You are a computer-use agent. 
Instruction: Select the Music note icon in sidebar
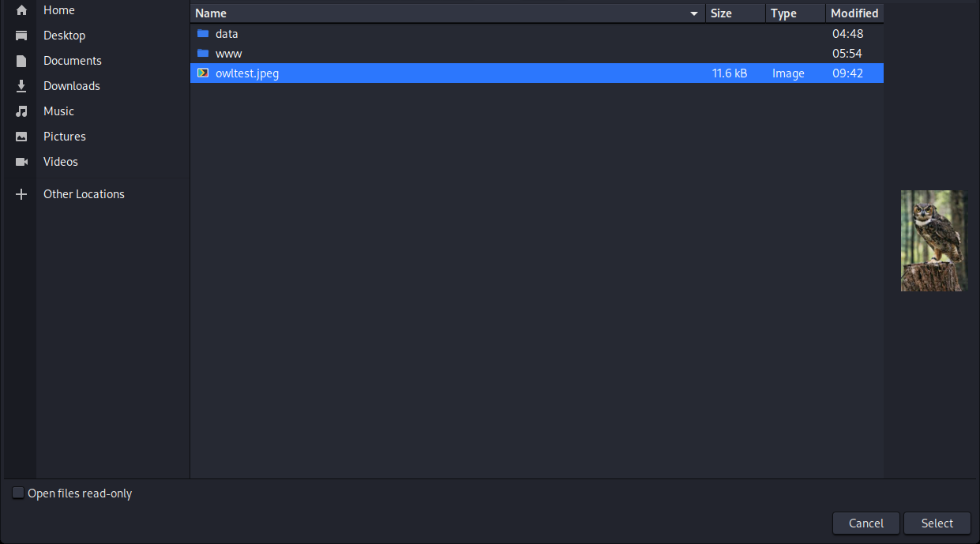click(20, 111)
